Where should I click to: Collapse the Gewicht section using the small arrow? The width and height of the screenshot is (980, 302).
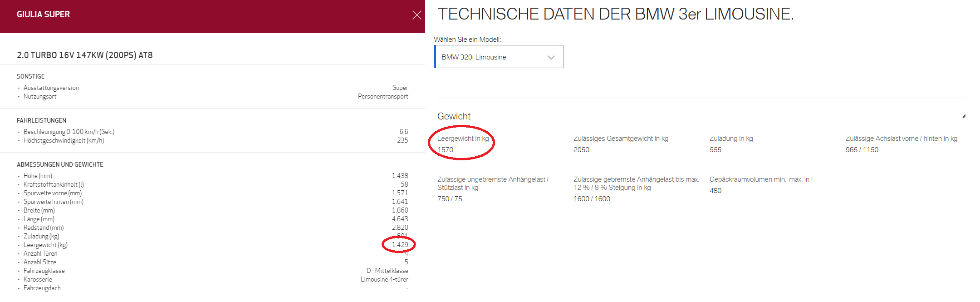[x=964, y=116]
